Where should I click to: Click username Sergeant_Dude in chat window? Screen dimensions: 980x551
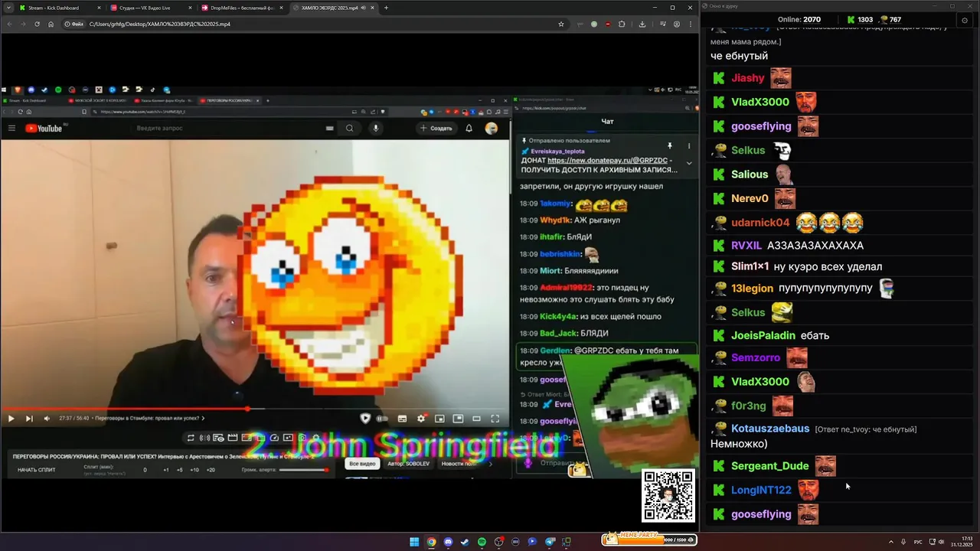[x=770, y=465]
